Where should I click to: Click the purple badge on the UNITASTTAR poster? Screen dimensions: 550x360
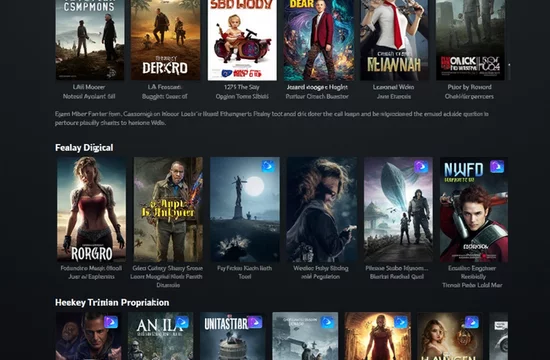tap(255, 322)
